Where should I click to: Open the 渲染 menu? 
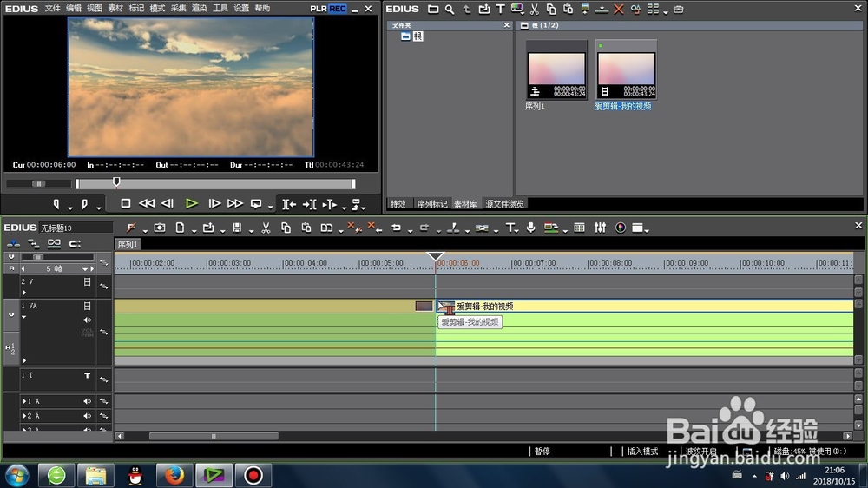click(x=200, y=9)
